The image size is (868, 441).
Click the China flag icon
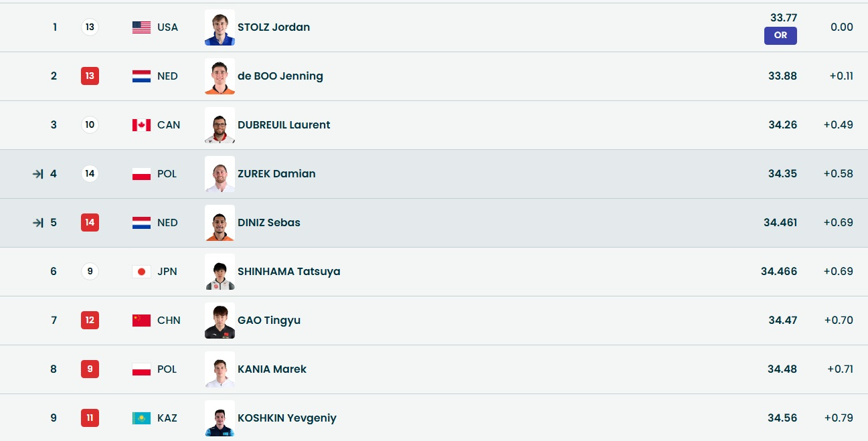(141, 321)
